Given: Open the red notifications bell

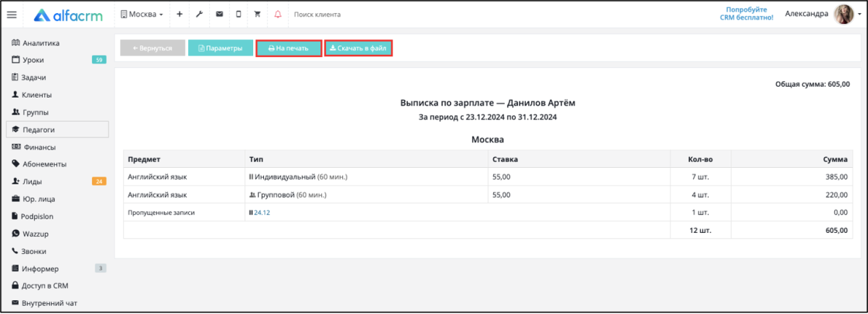Looking at the screenshot, I should (x=278, y=14).
